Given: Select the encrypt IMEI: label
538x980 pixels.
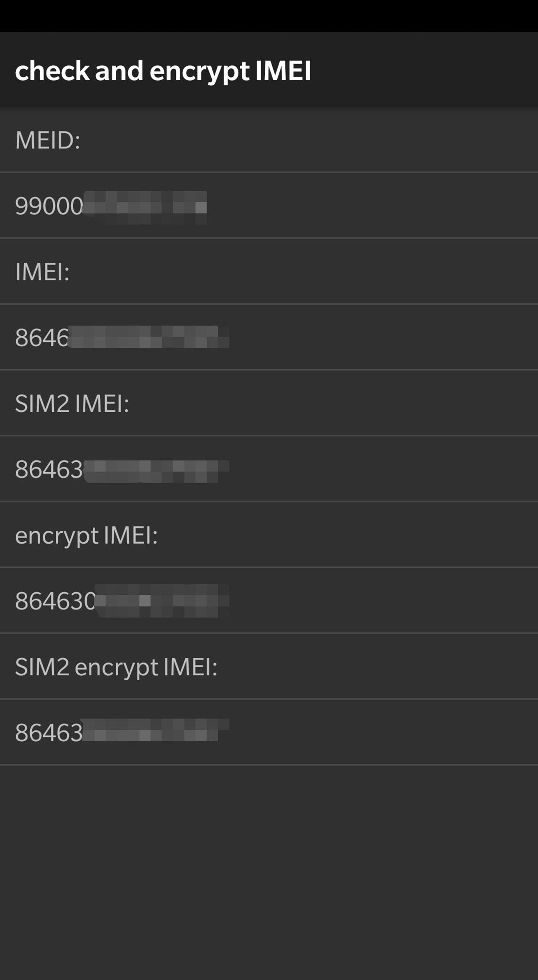Looking at the screenshot, I should pos(86,536).
